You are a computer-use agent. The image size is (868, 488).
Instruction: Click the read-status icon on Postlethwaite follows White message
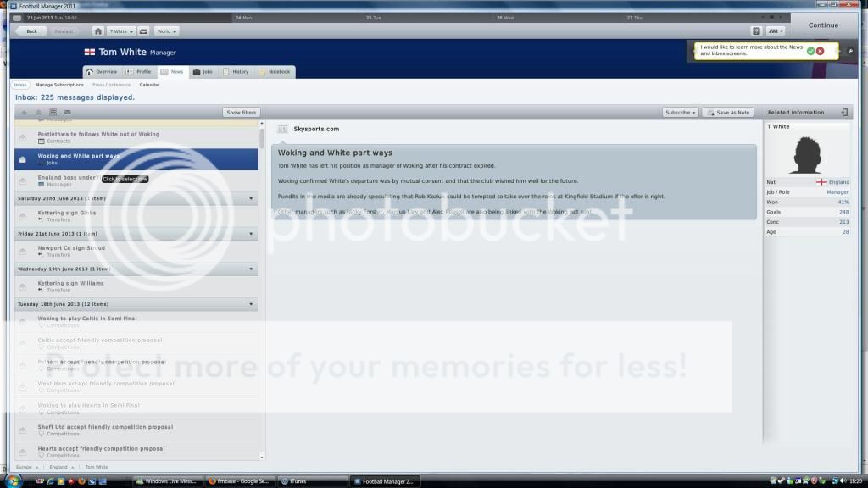23,137
